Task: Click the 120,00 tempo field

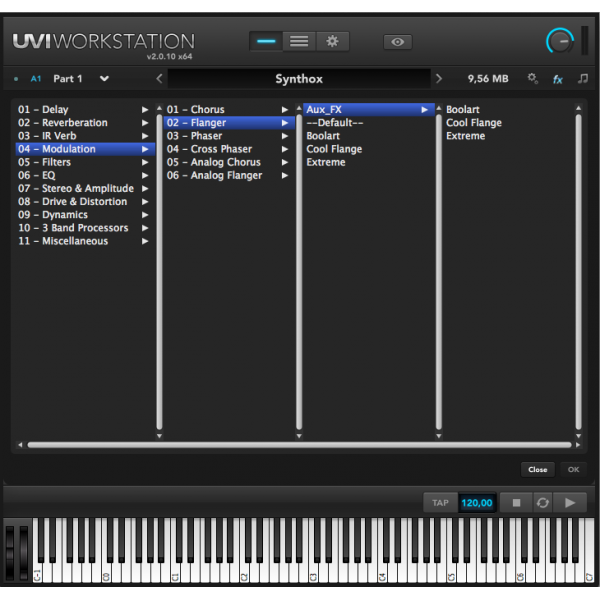Action: click(477, 502)
